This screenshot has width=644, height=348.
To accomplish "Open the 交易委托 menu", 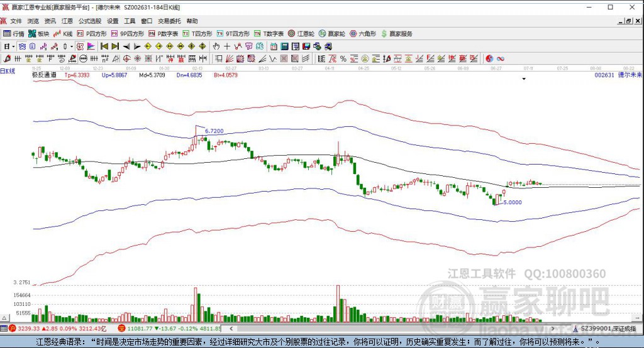I will tap(169, 21).
